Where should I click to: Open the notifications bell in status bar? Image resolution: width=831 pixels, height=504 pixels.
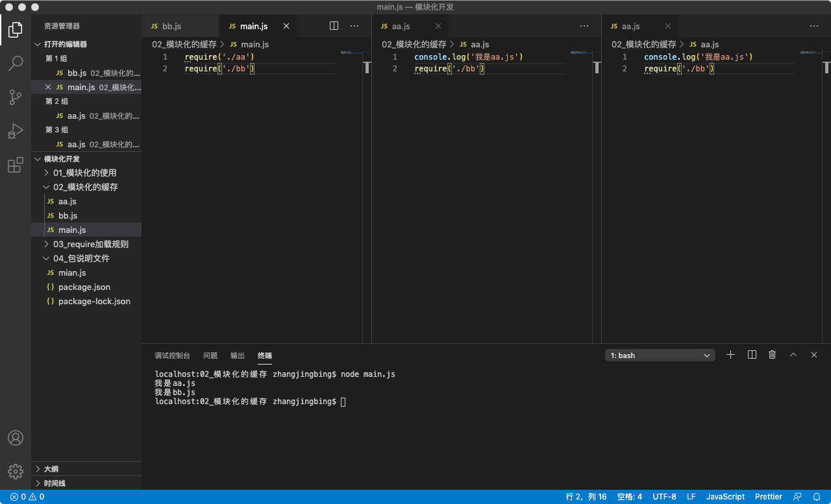[817, 497]
